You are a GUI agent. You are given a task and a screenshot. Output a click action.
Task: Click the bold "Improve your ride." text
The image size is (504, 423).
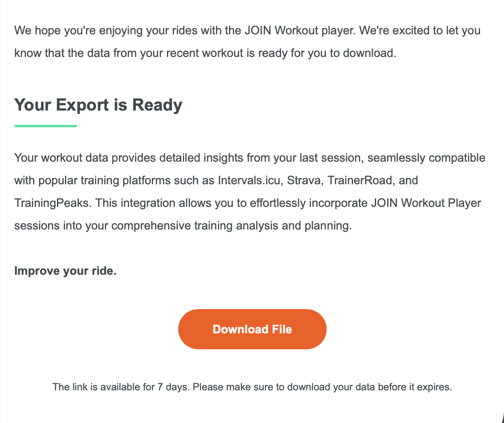pos(65,271)
